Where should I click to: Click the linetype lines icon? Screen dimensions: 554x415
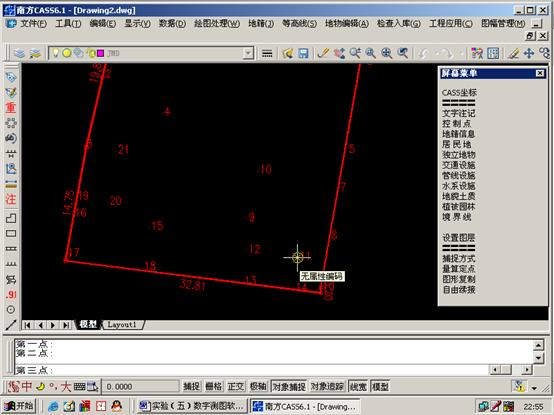pos(267,54)
